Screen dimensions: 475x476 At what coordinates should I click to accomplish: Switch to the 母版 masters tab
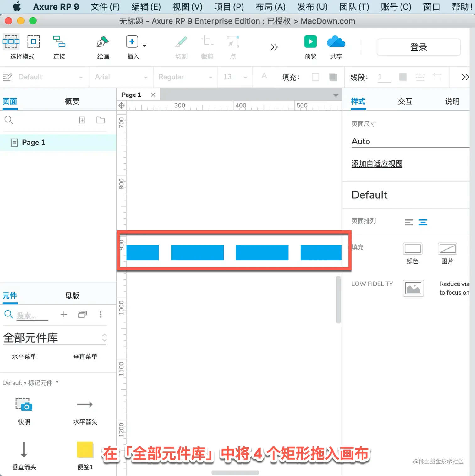72,295
